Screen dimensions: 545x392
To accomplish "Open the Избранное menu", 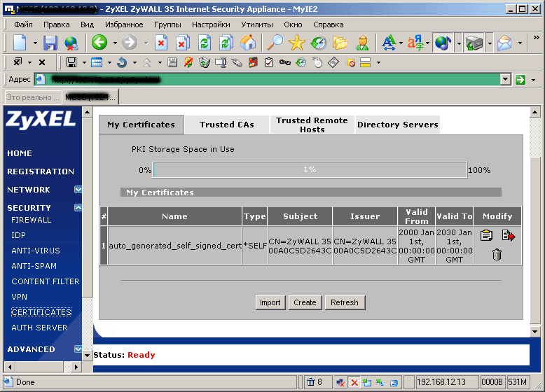I will (x=124, y=24).
